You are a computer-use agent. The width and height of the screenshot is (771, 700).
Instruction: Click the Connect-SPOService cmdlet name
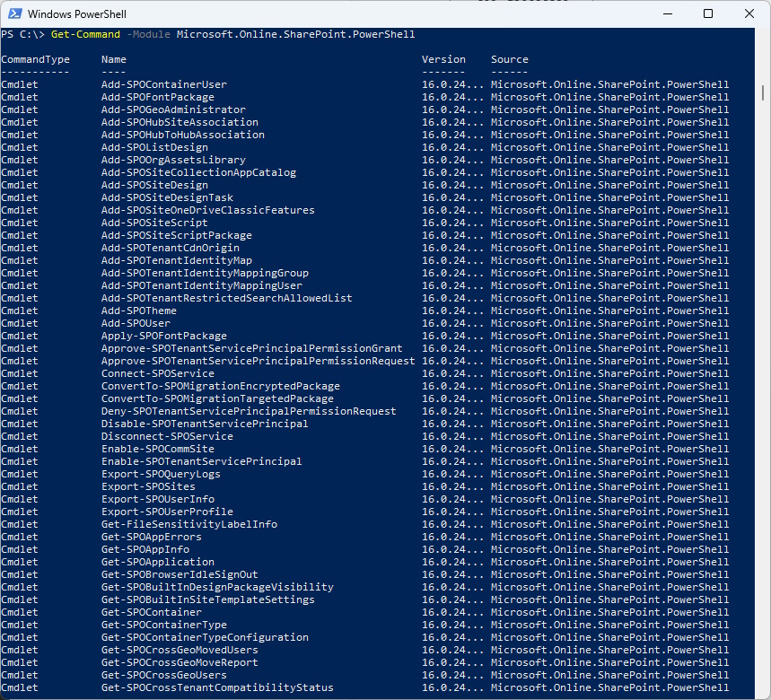click(x=157, y=373)
